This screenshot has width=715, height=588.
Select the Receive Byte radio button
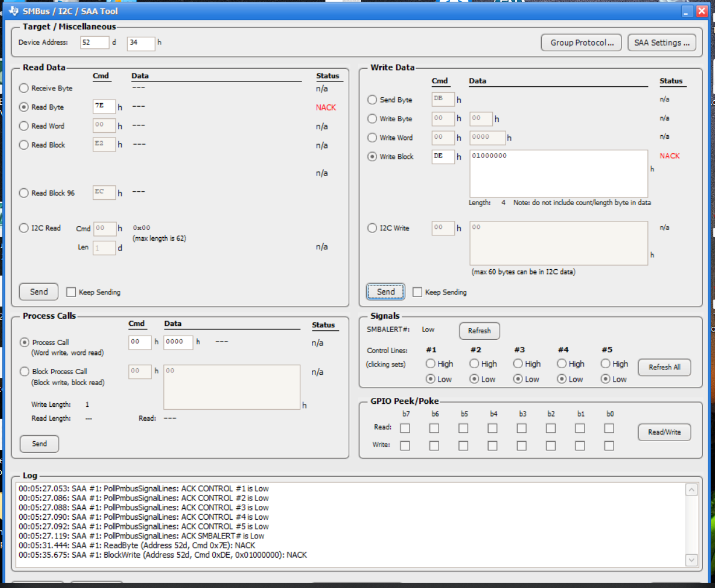24,88
